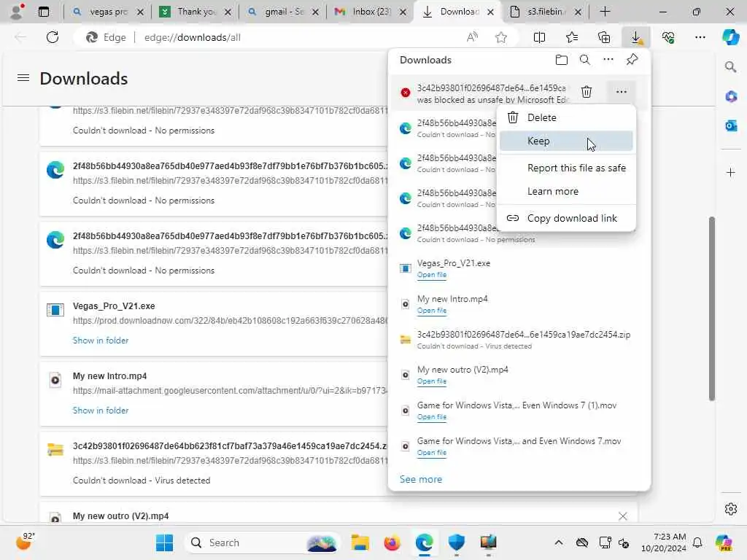The width and height of the screenshot is (747, 560).
Task: Add this page to favorites star
Action: (x=500, y=37)
